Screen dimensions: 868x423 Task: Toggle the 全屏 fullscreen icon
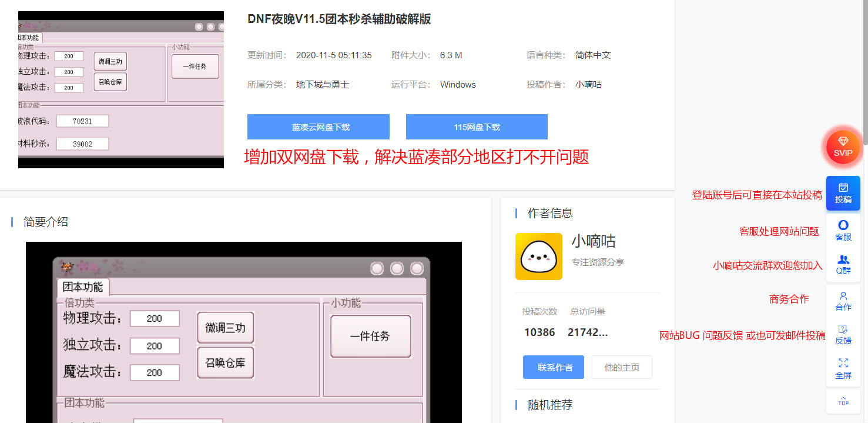(843, 369)
